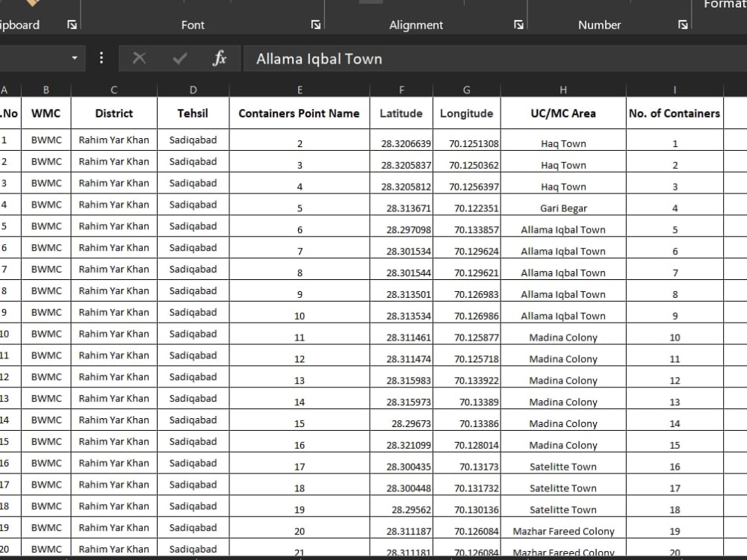
Task: Select the Gari Begar cell
Action: tap(563, 205)
